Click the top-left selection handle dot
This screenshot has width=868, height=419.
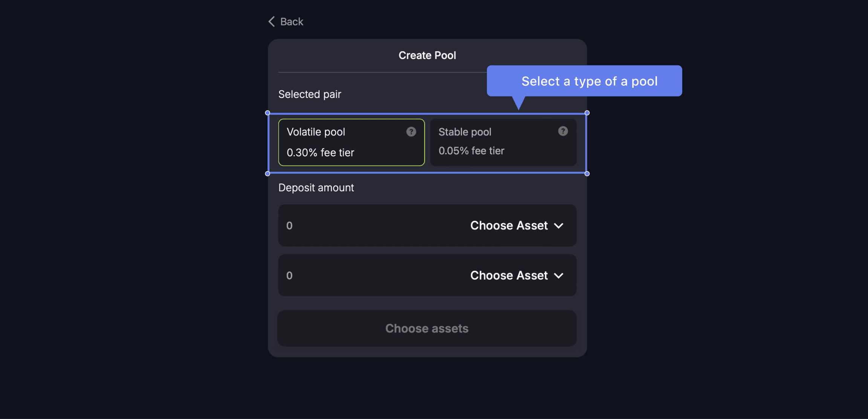click(x=267, y=112)
